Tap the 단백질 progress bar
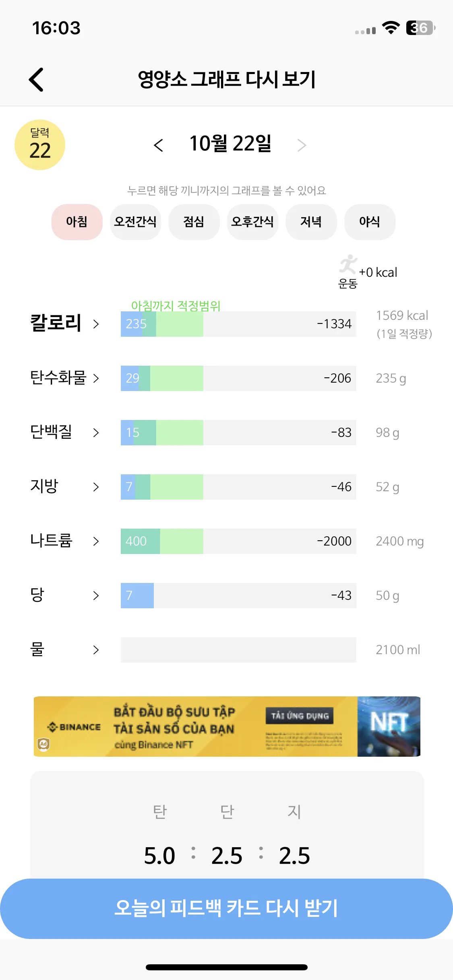The height and width of the screenshot is (980, 453). click(x=238, y=432)
